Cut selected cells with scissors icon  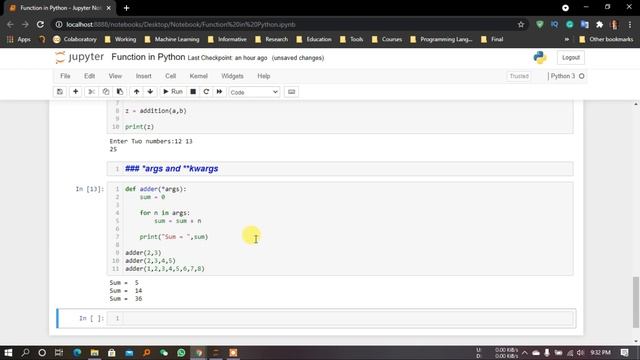click(91, 92)
